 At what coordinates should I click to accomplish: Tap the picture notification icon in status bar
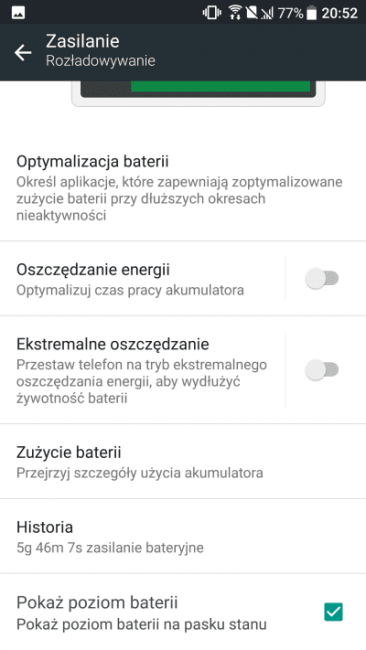[x=18, y=13]
